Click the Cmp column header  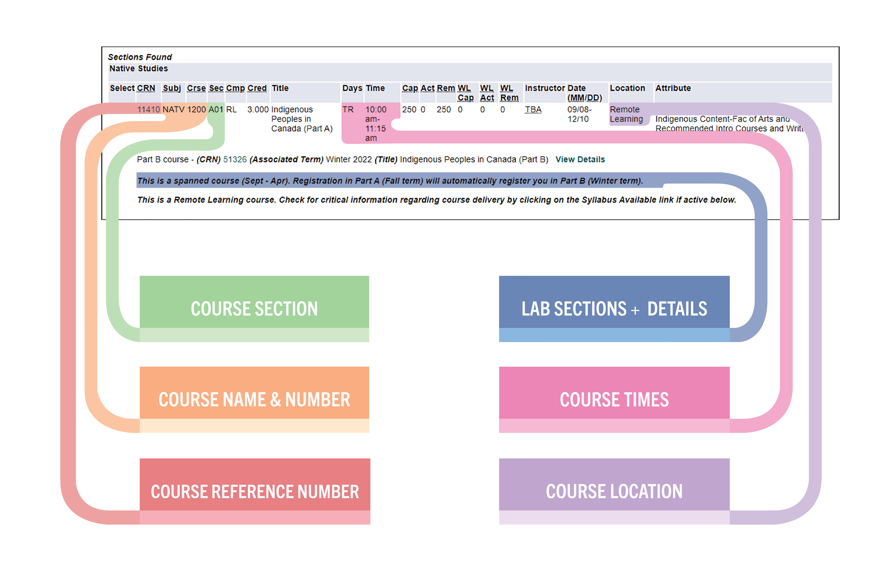click(235, 88)
